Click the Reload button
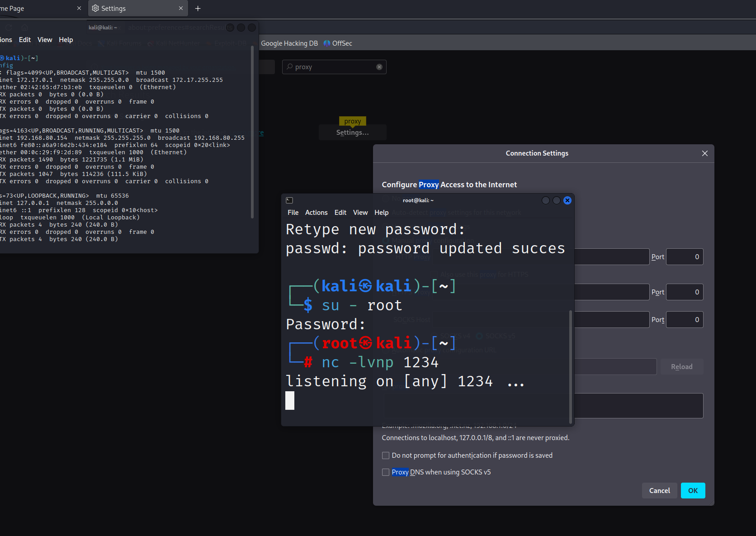Image resolution: width=756 pixels, height=536 pixels. pyautogui.click(x=682, y=367)
